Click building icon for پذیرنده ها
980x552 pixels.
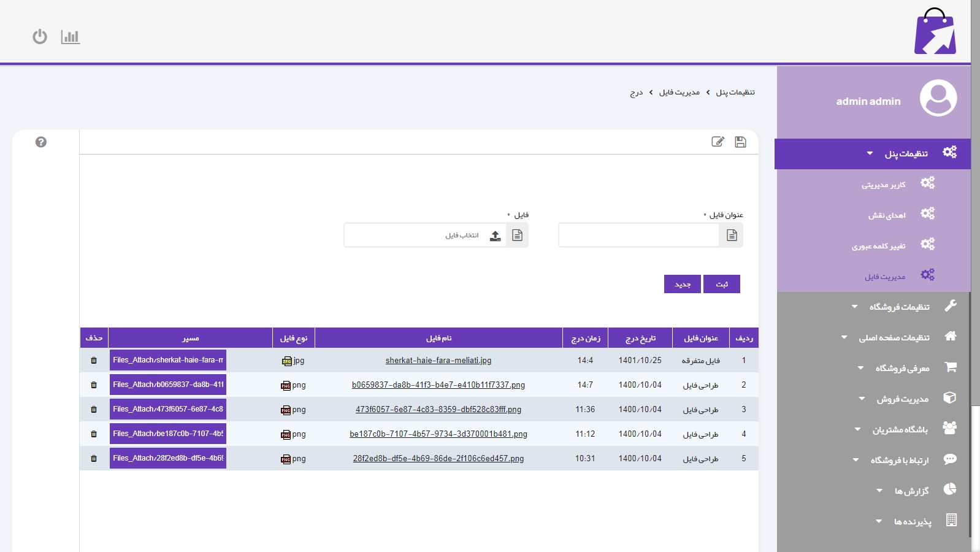pyautogui.click(x=951, y=520)
